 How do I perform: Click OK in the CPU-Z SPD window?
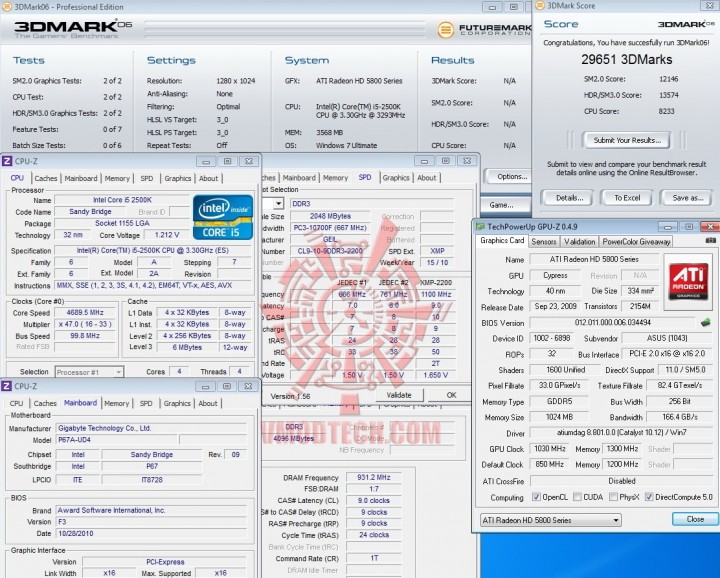[450, 395]
